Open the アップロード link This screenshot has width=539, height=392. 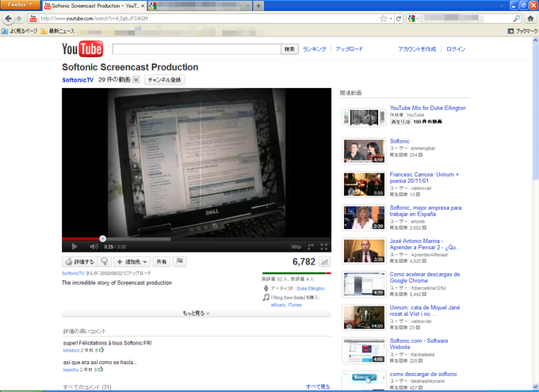pos(350,49)
